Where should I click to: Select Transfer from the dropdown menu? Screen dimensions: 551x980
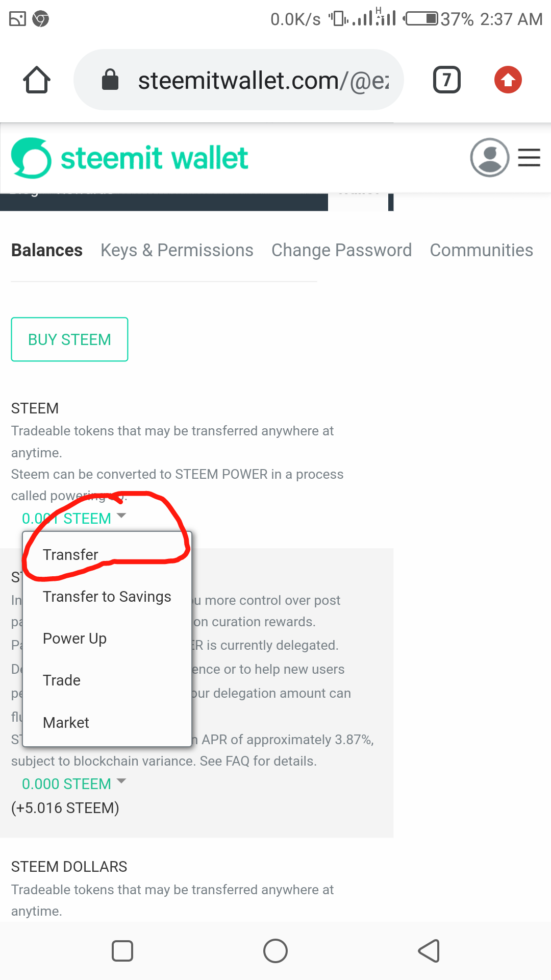(x=70, y=555)
